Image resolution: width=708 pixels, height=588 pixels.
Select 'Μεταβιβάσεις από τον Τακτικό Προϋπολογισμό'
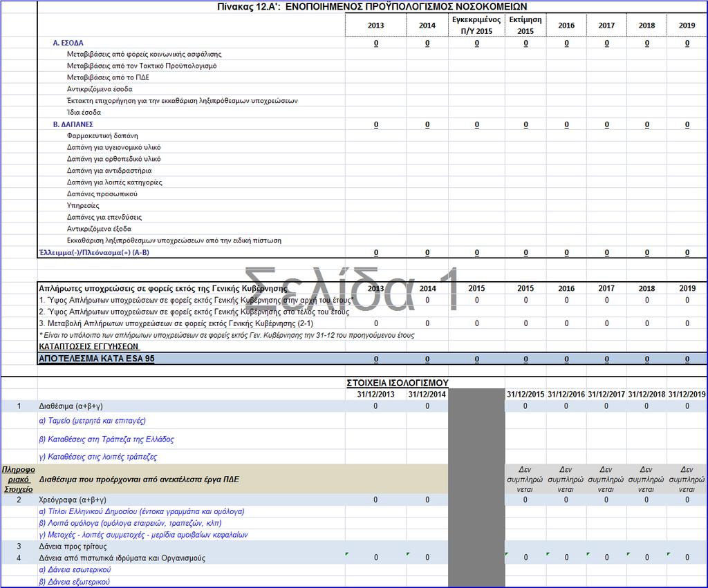coord(142,66)
